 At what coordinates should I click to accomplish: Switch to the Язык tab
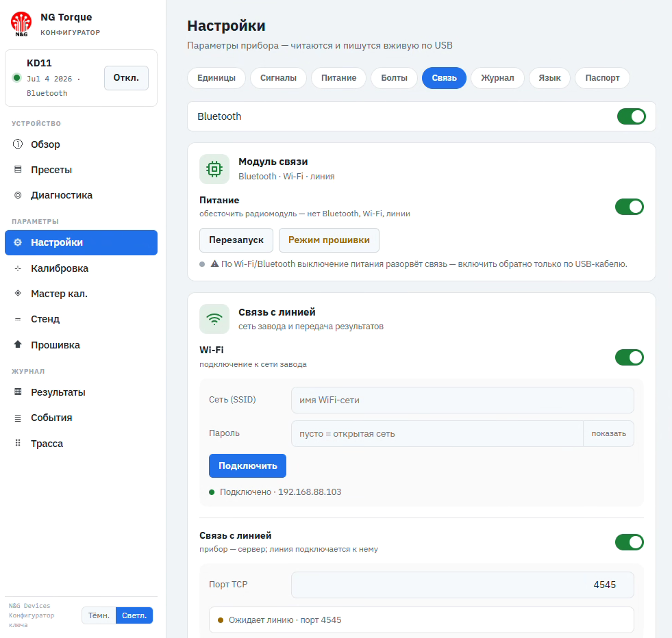click(549, 78)
